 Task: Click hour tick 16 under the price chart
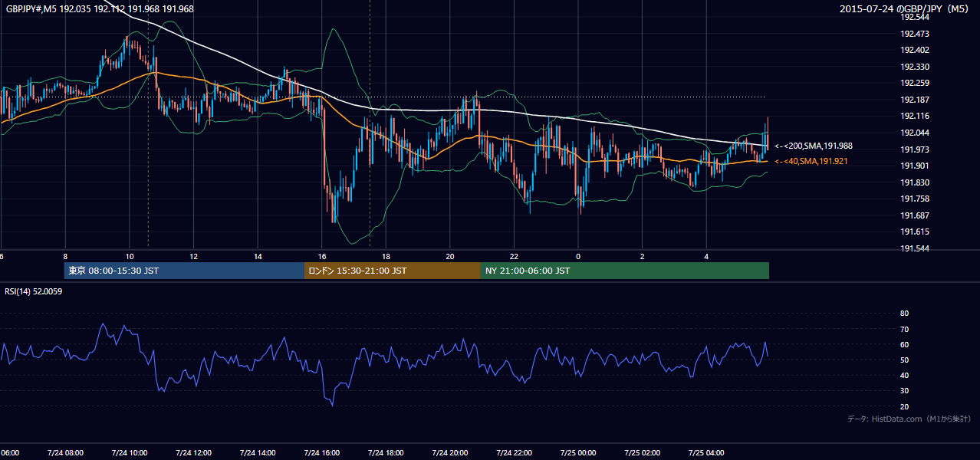pyautogui.click(x=321, y=256)
